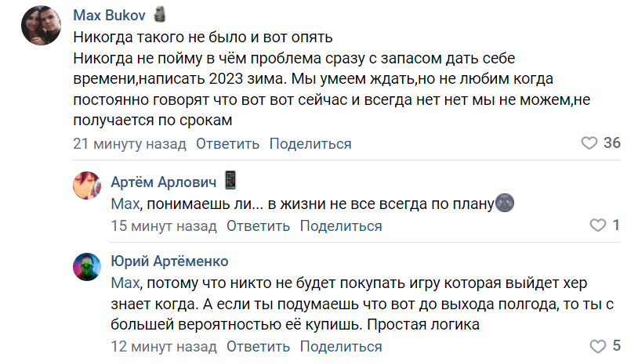638x364 pixels.
Task: Share Артём Арлович's reply via Поделиться
Action: pyautogui.click(x=341, y=226)
